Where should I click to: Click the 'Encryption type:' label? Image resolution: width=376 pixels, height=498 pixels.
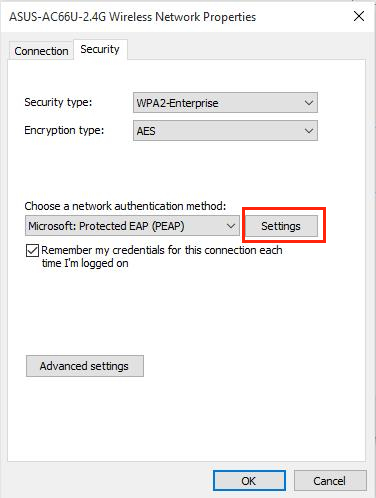(64, 130)
